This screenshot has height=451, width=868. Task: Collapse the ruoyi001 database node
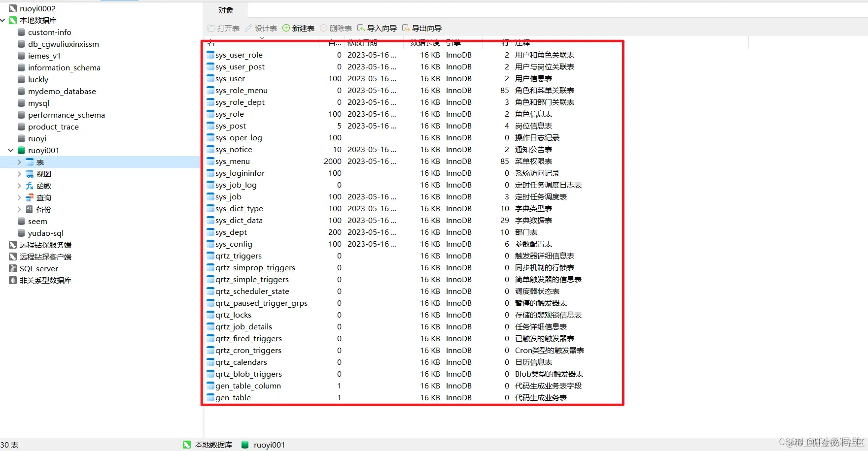point(11,150)
